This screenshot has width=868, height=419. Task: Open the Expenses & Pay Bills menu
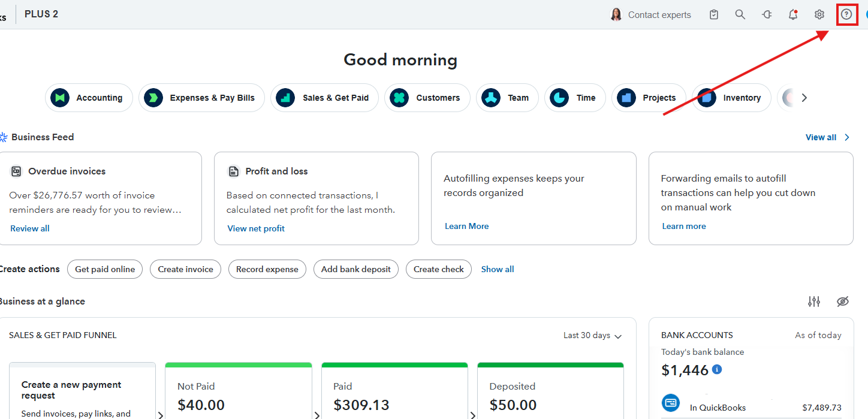click(203, 98)
